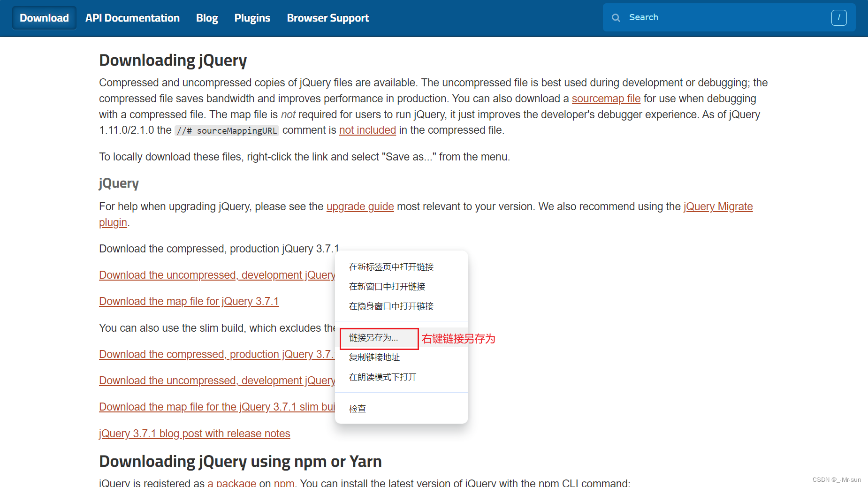Open API Documentation in the navbar
The image size is (868, 487).
(132, 18)
